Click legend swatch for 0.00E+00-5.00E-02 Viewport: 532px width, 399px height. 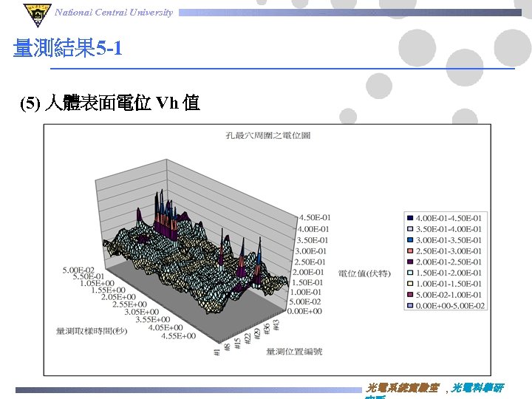click(x=410, y=305)
